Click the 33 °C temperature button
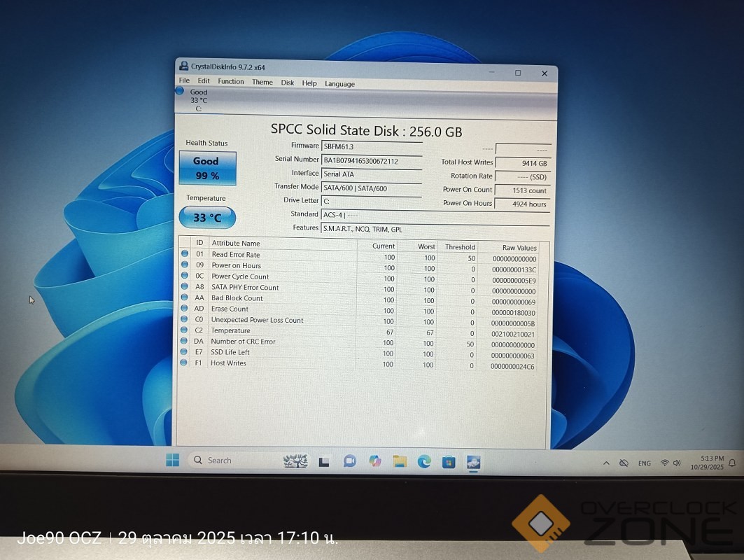Viewport: 744px width, 560px height. [207, 218]
